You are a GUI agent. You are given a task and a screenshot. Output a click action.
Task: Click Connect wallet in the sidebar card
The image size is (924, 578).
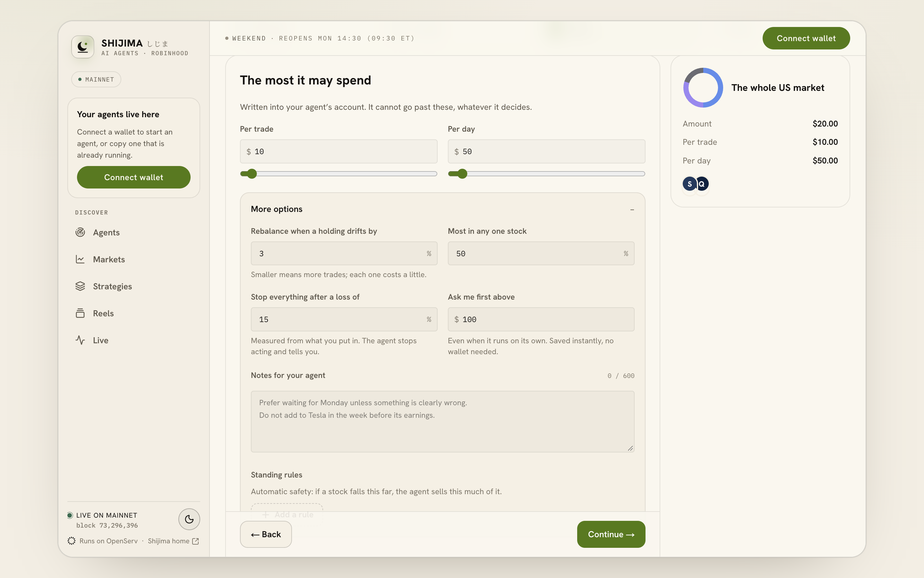coord(134,177)
